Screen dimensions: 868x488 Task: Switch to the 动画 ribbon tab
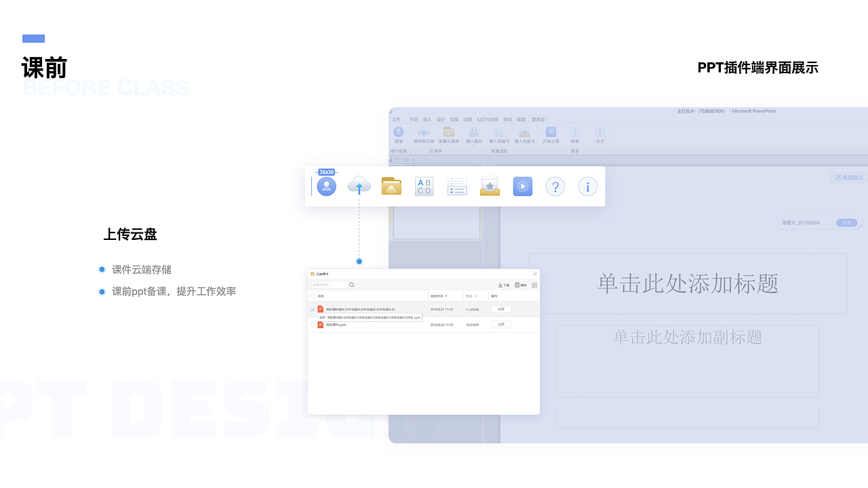click(468, 119)
